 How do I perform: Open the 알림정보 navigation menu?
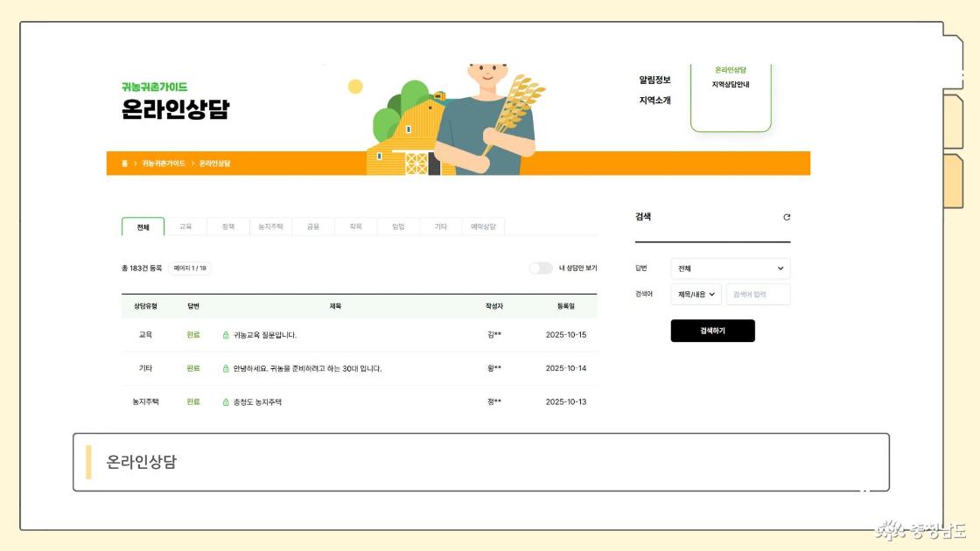(x=654, y=80)
